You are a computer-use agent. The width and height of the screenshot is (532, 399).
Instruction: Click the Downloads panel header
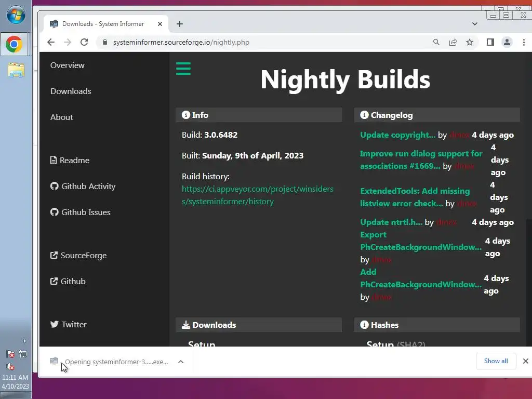[259, 325]
